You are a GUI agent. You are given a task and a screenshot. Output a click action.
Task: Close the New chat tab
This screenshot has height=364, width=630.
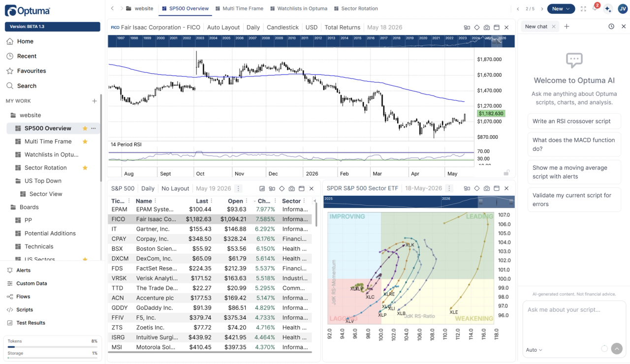[554, 27]
